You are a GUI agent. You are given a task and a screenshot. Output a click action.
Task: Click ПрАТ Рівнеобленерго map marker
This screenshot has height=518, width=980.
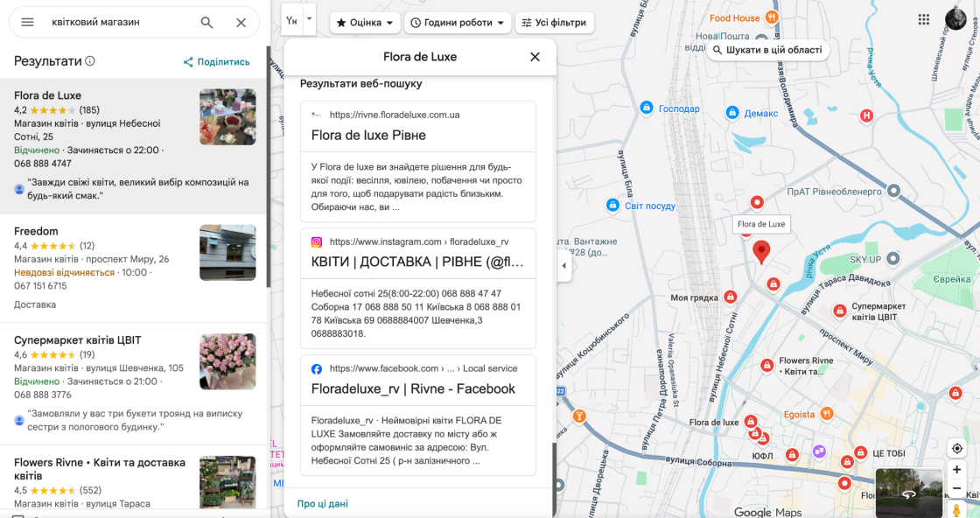point(893,191)
